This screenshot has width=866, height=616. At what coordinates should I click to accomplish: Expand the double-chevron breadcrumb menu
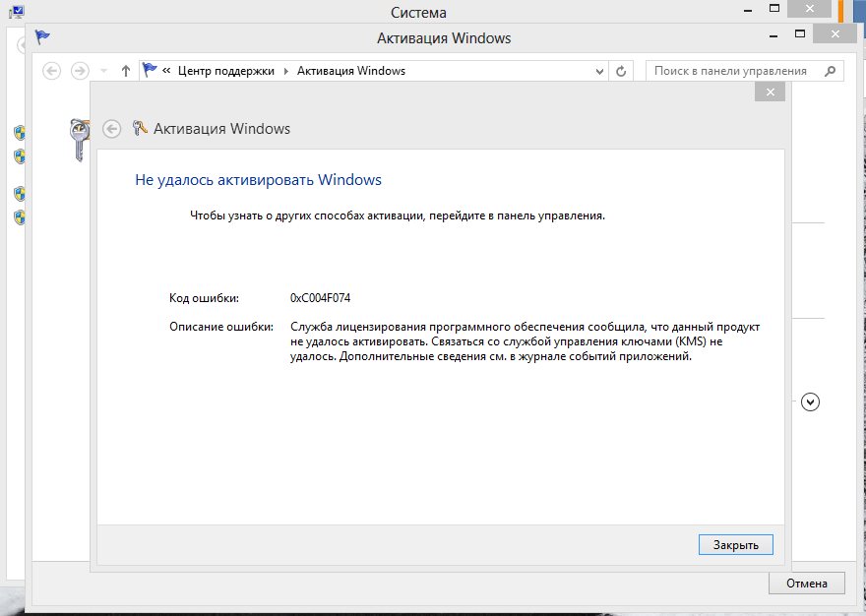166,71
